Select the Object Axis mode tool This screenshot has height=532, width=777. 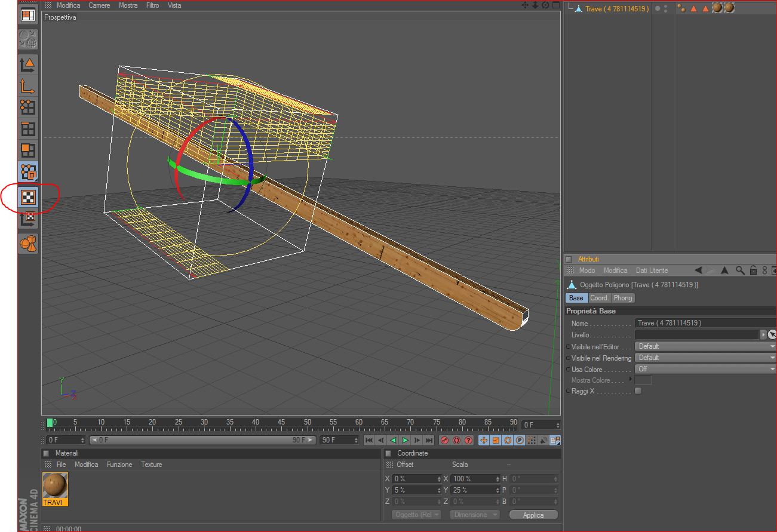point(28,86)
